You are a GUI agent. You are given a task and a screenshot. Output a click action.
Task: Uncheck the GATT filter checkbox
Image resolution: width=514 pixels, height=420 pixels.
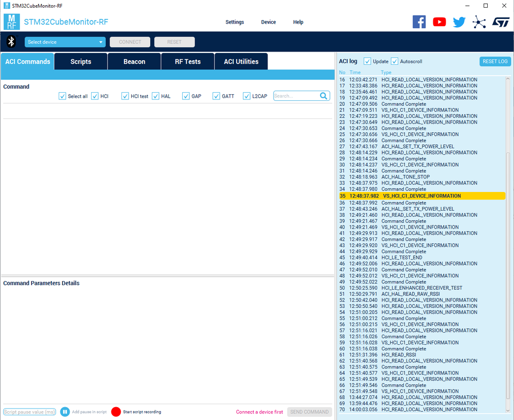(216, 96)
